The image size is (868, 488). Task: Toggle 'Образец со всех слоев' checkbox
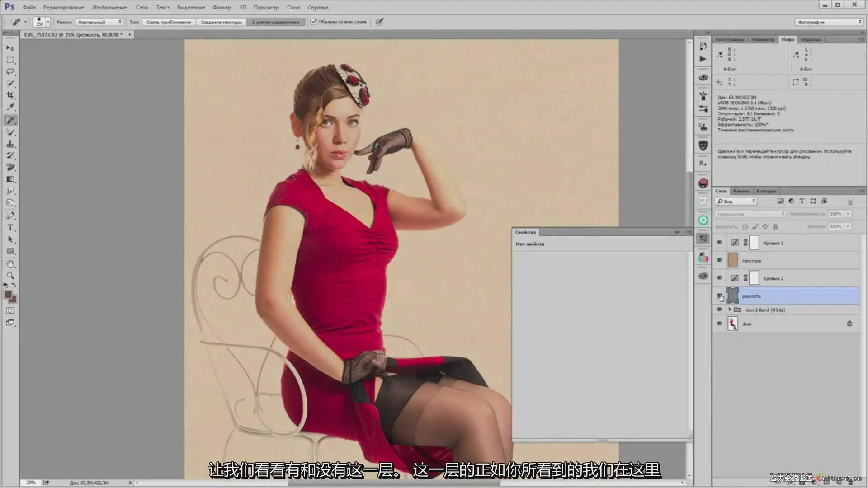(x=314, y=22)
